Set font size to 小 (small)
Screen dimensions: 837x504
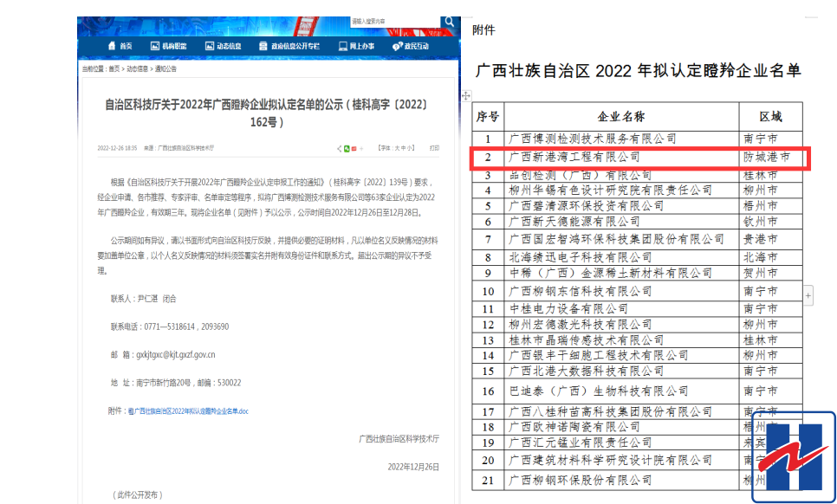coord(412,148)
